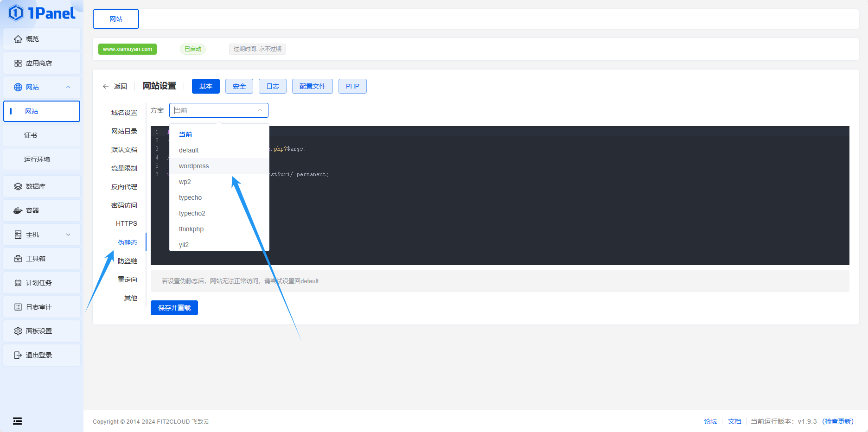Open HTTPS settings section

click(x=127, y=223)
